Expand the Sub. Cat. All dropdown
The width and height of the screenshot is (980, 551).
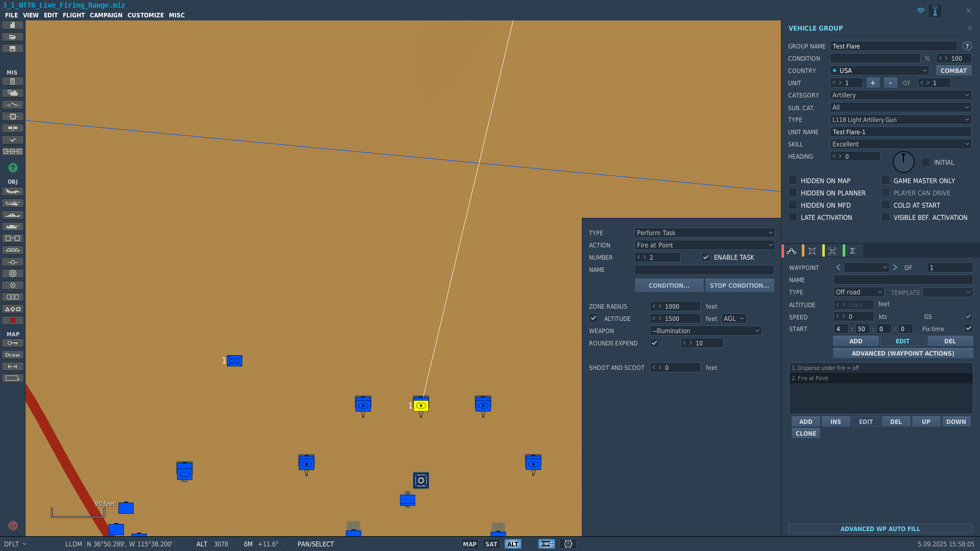point(900,107)
